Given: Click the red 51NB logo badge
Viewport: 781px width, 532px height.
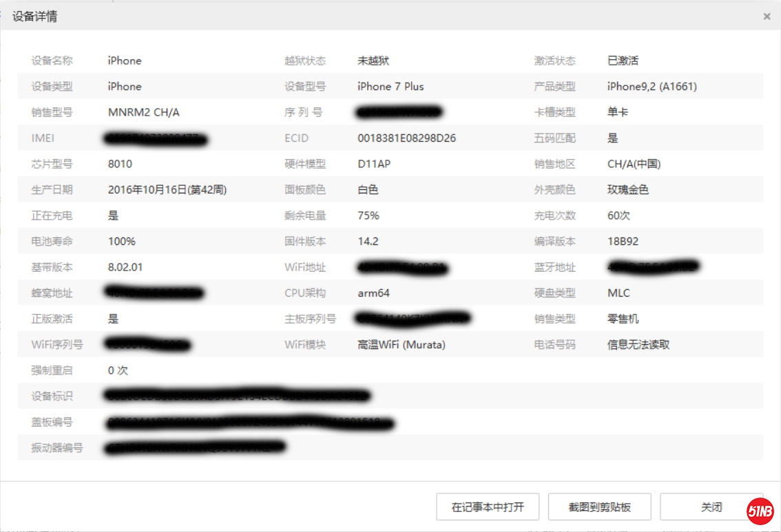Looking at the screenshot, I should pyautogui.click(x=760, y=511).
